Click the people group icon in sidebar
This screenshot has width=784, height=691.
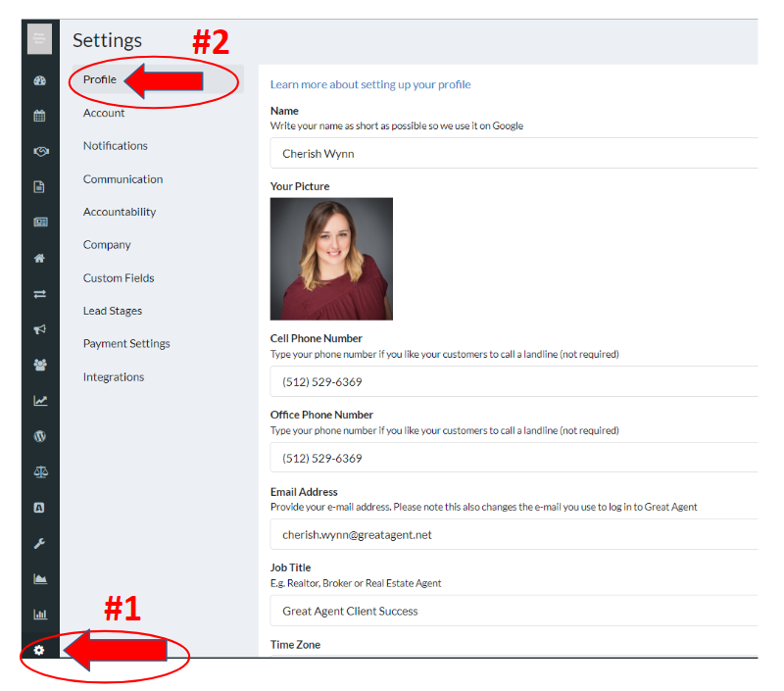40,365
